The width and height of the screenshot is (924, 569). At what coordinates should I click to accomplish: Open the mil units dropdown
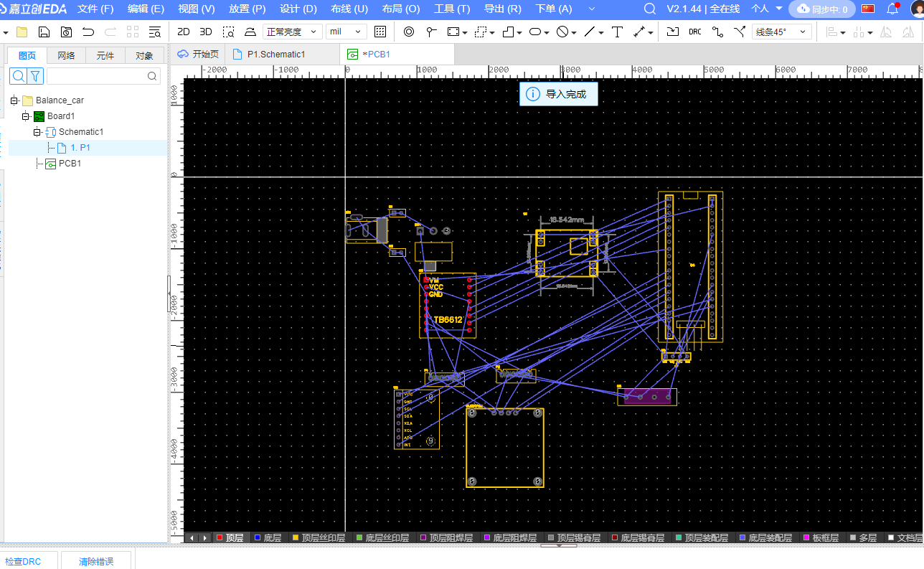(346, 32)
